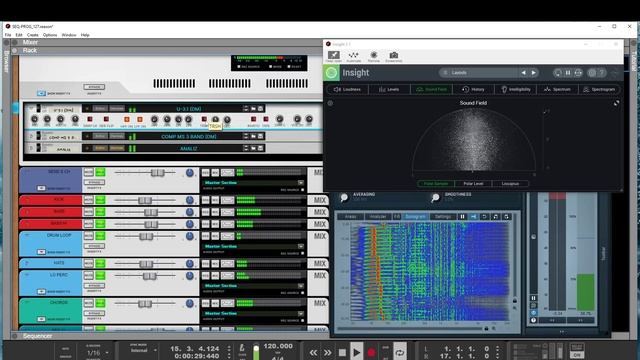Click the KICK channel level fader
640x360 pixels.
pyautogui.click(x=145, y=200)
